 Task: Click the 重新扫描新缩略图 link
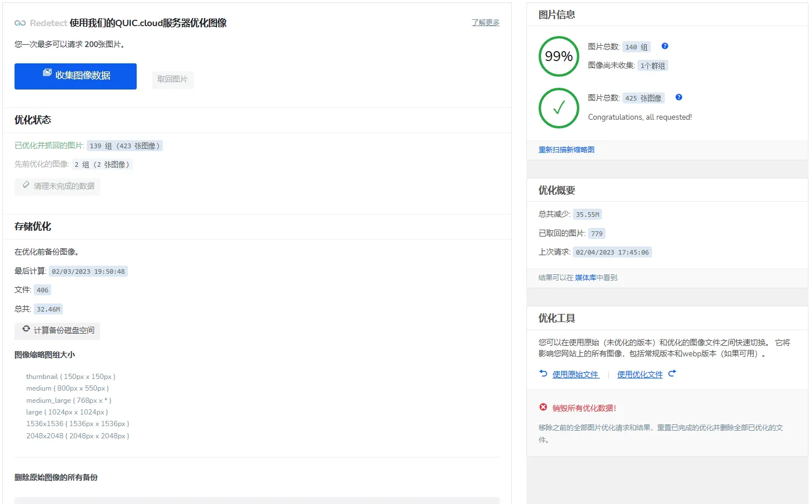565,149
